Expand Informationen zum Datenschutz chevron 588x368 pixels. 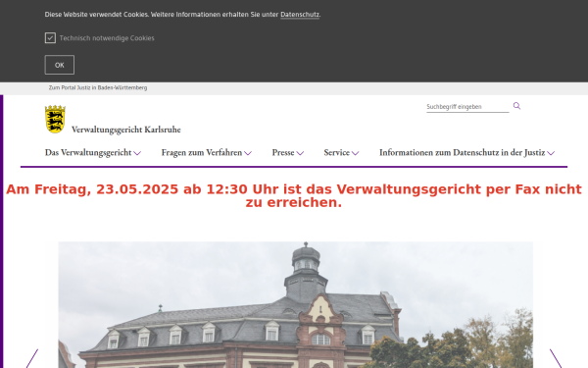pyautogui.click(x=551, y=153)
